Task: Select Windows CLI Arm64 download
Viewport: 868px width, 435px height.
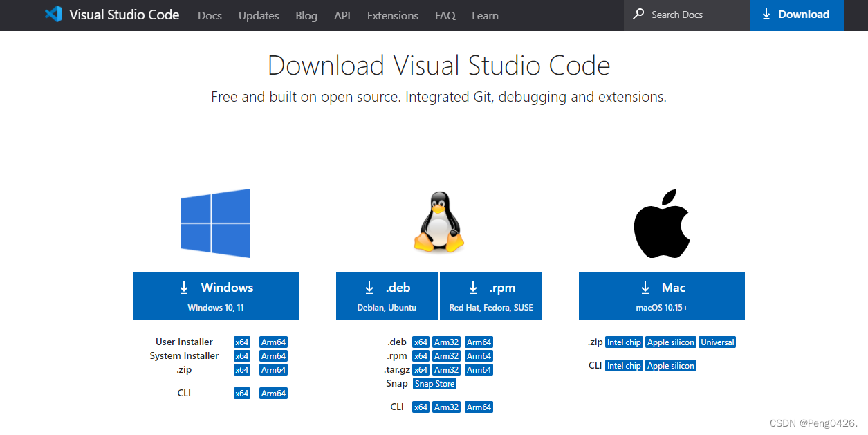Action: [x=273, y=394]
